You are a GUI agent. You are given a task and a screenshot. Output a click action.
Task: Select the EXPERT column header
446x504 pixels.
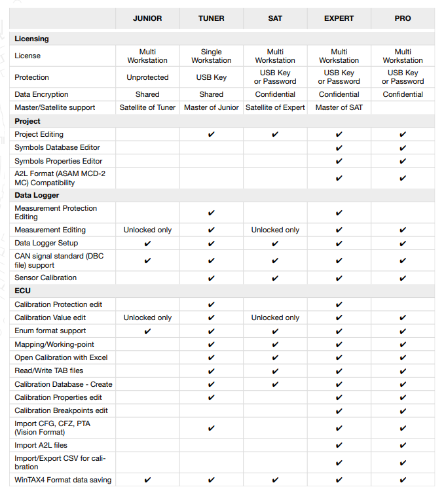coord(339,18)
